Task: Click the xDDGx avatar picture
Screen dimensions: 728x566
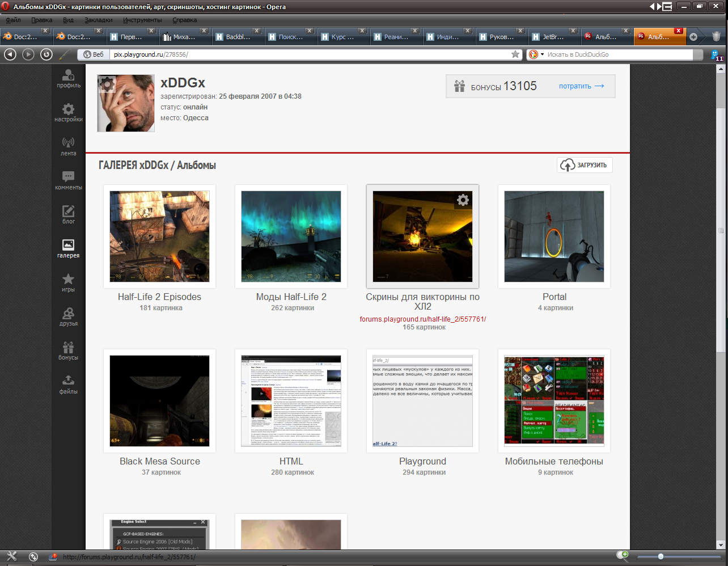Action: click(126, 103)
